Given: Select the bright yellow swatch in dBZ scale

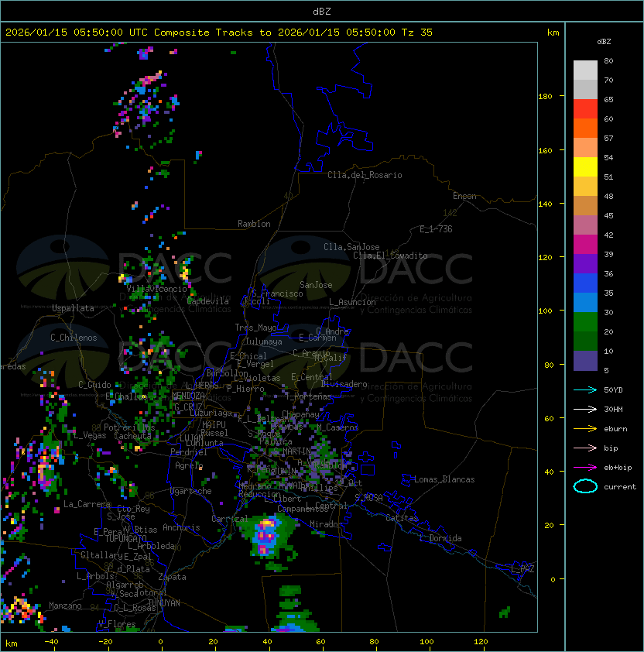Looking at the screenshot, I should [585, 167].
